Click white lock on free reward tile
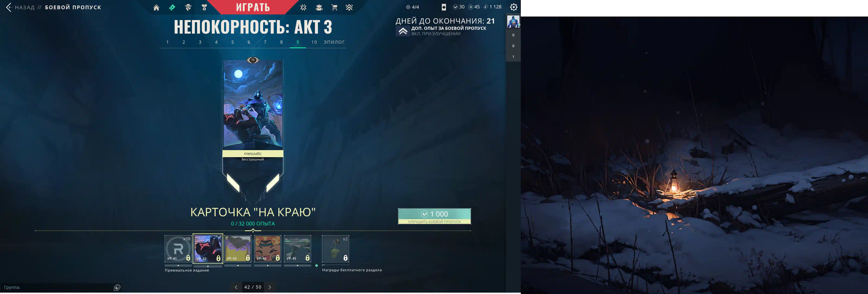868x294 pixels. click(x=345, y=258)
